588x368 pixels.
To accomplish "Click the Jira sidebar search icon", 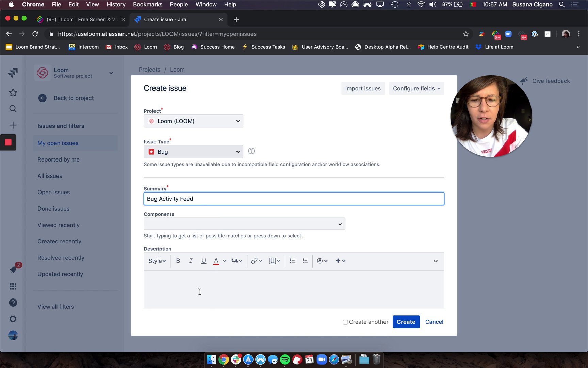I will point(13,109).
